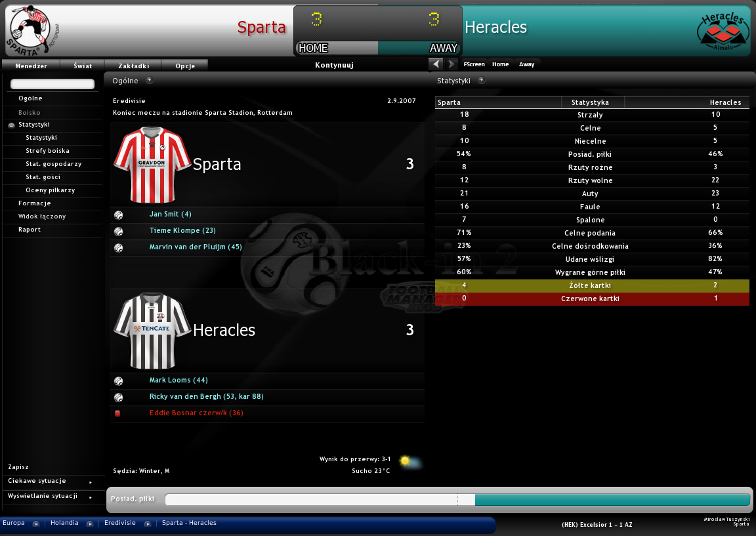
Task: Click the back navigation arrow
Action: pyautogui.click(x=435, y=64)
